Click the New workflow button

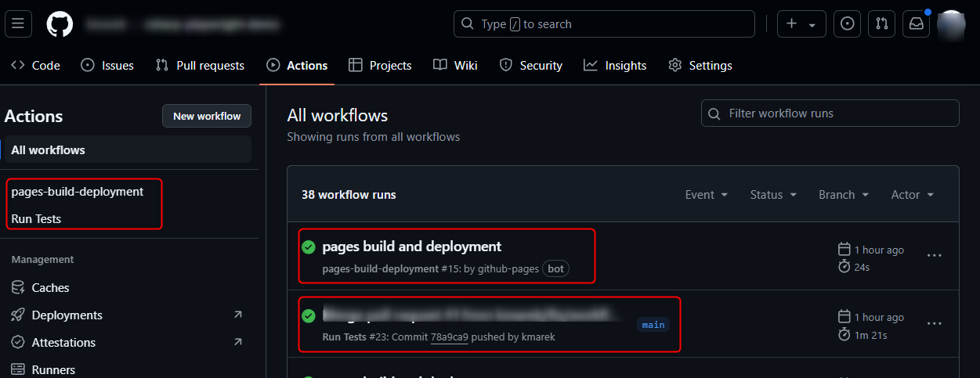(x=207, y=116)
